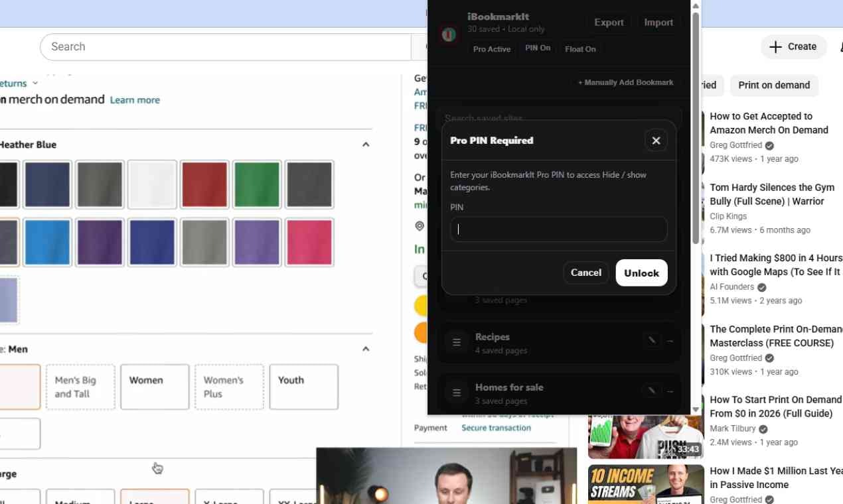Collapse the Men size section
This screenshot has width=843, height=504.
(366, 348)
